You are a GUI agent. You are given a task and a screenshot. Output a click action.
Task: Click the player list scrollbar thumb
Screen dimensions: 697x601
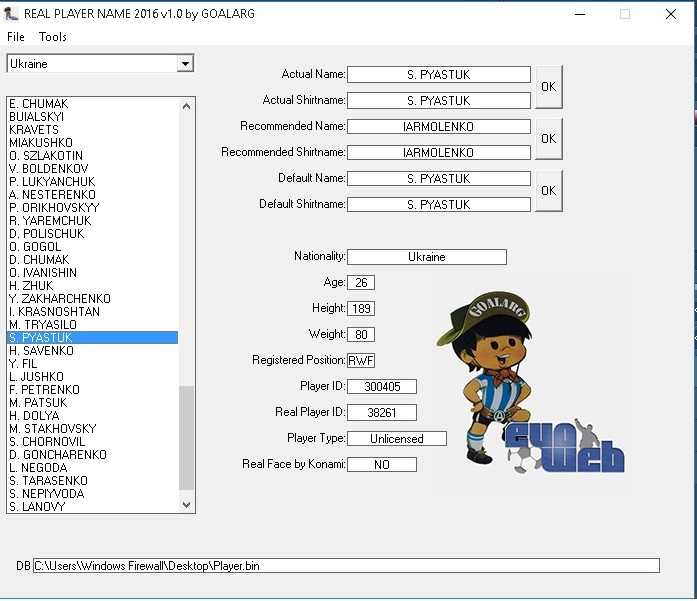(x=186, y=438)
